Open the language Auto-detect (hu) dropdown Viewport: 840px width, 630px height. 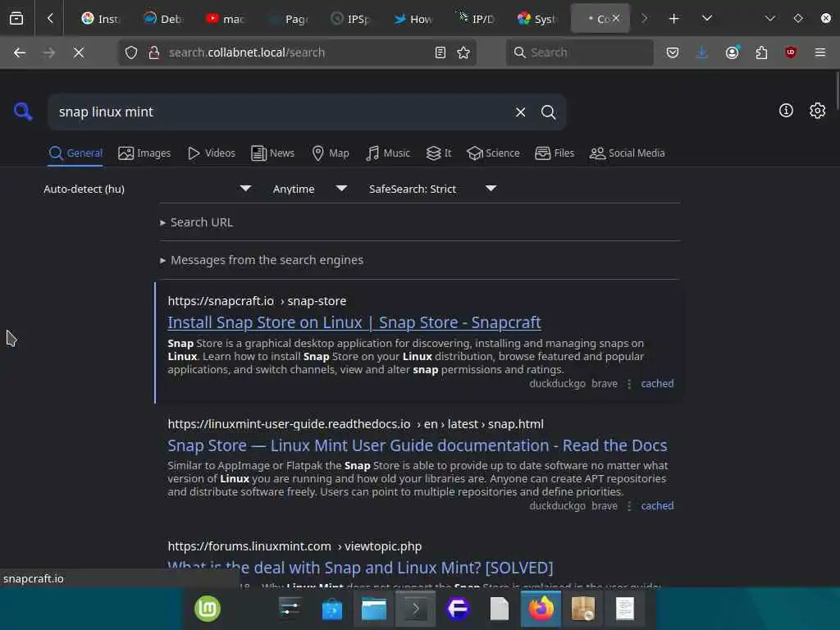[148, 189]
